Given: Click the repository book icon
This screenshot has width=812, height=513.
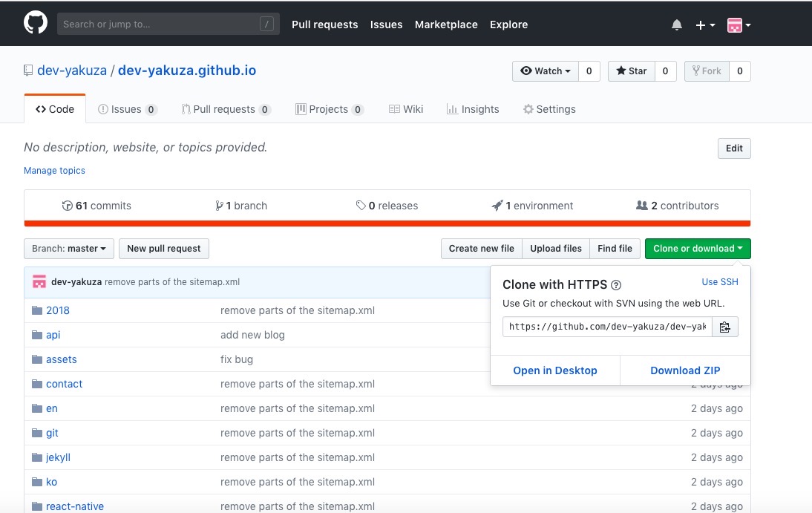Looking at the screenshot, I should tap(28, 71).
